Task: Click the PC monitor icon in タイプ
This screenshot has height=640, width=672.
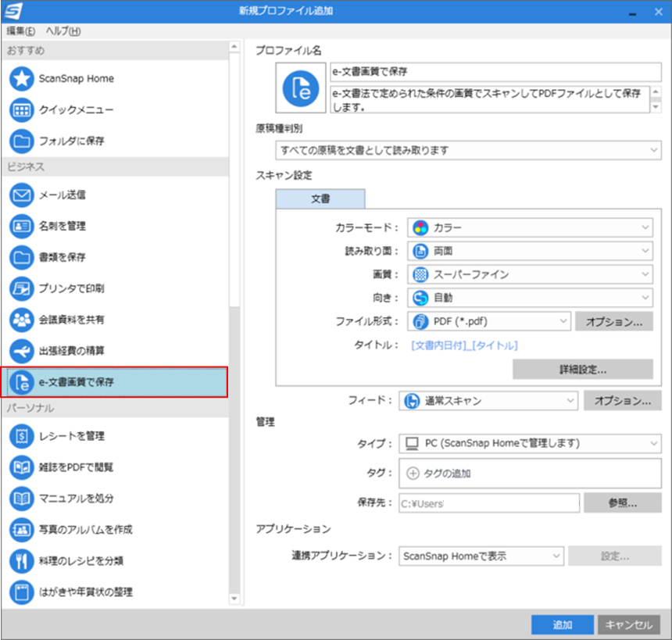Action: point(412,443)
